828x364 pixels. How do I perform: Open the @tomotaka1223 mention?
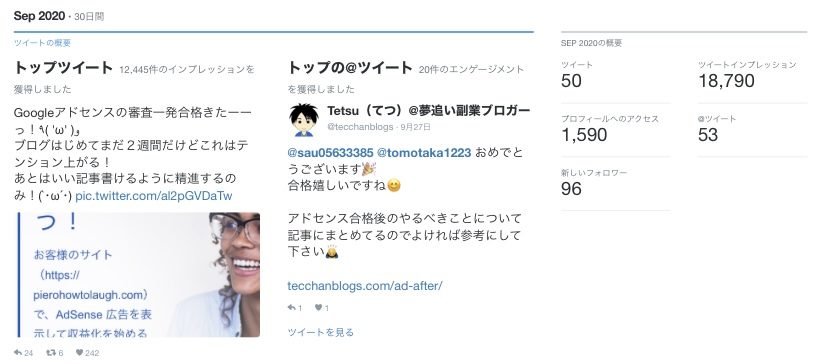(x=424, y=153)
